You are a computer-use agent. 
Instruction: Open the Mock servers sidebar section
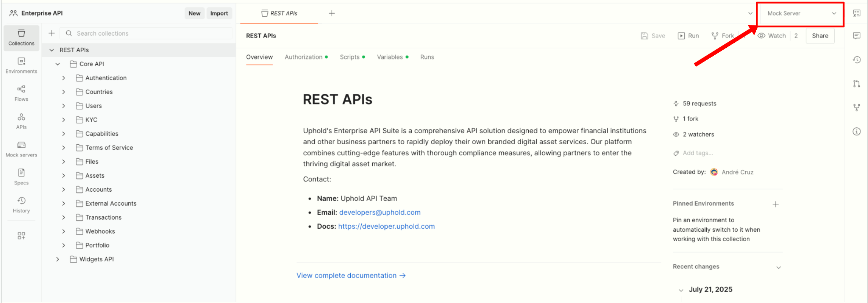click(x=21, y=149)
